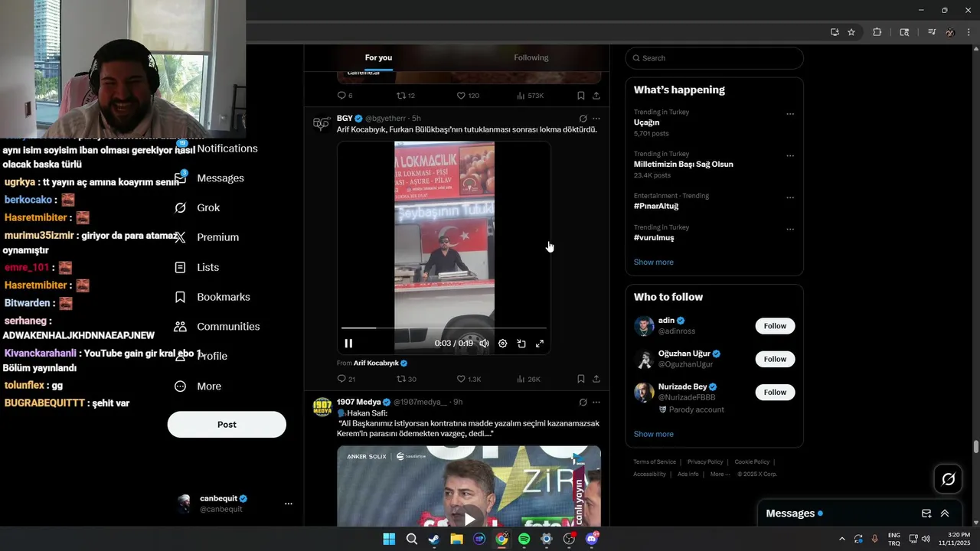Open Windows Start menu
The image size is (980, 551).
point(389,539)
